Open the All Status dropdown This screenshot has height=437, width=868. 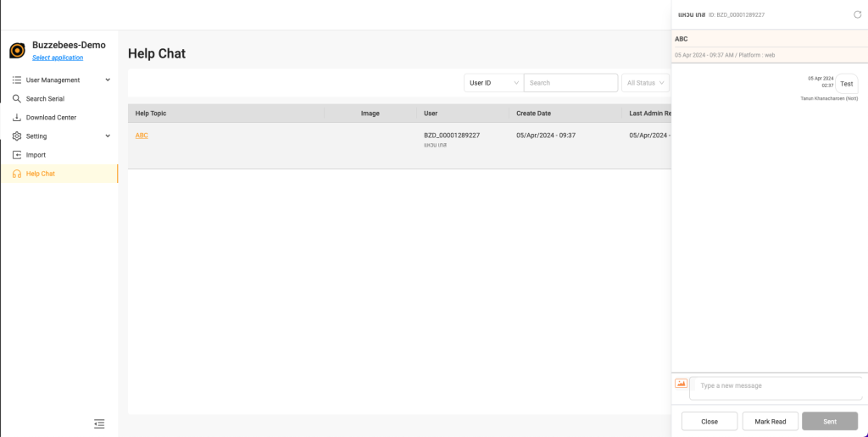[645, 83]
